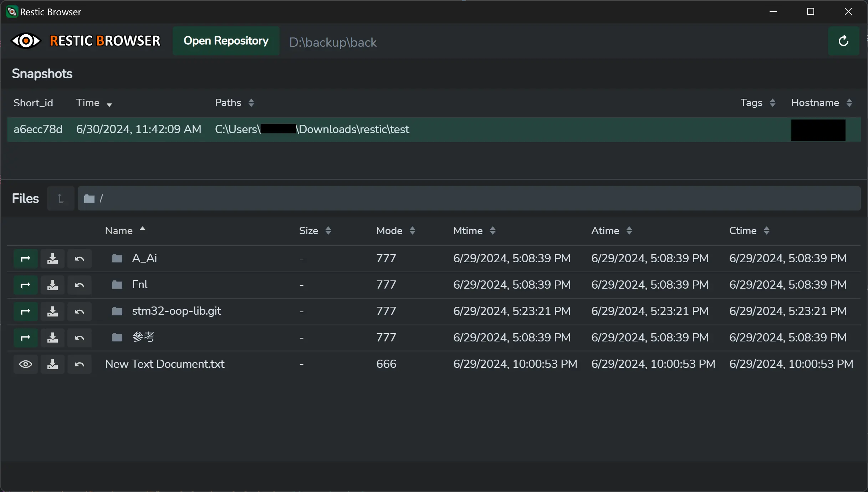This screenshot has height=492, width=868.
Task: Click the Restic Browser title bar app icon
Action: (x=12, y=12)
